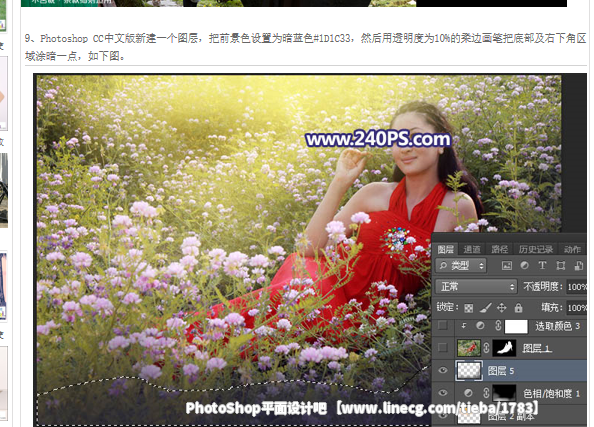Toggle lock all padlock icon
The image size is (594, 427).
[518, 308]
